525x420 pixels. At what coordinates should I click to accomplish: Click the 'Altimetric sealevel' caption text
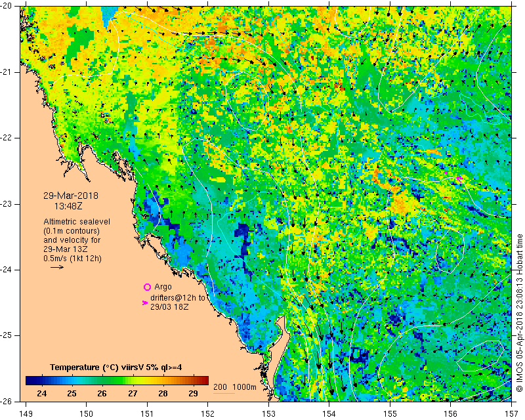[77, 222]
